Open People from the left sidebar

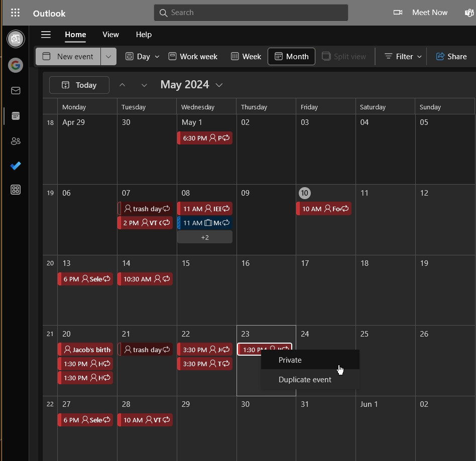[16, 141]
